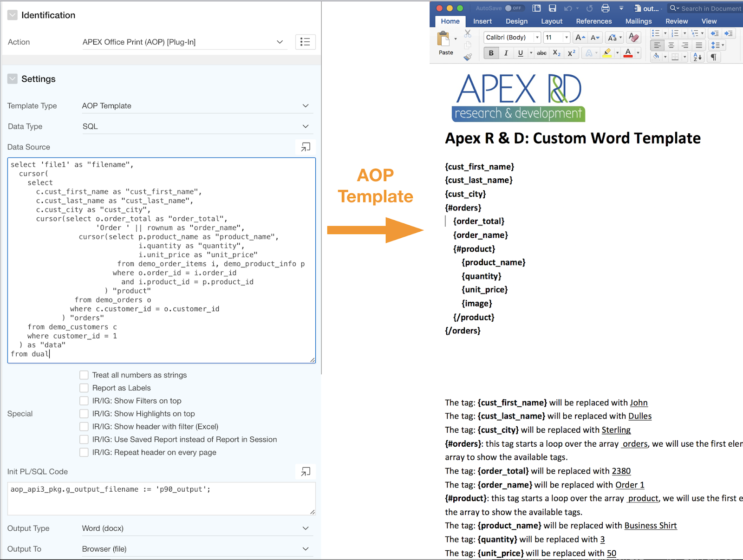This screenshot has width=743, height=560.
Task: Click inside the Data Source SQL textarea
Action: point(162,260)
